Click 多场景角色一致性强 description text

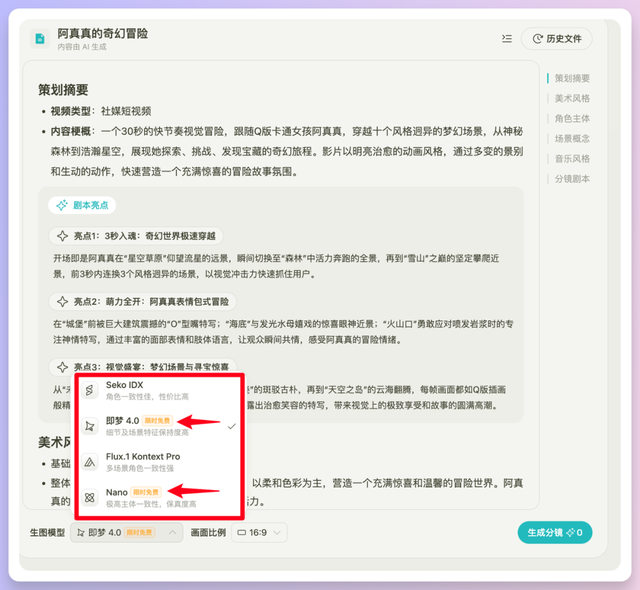click(140, 468)
